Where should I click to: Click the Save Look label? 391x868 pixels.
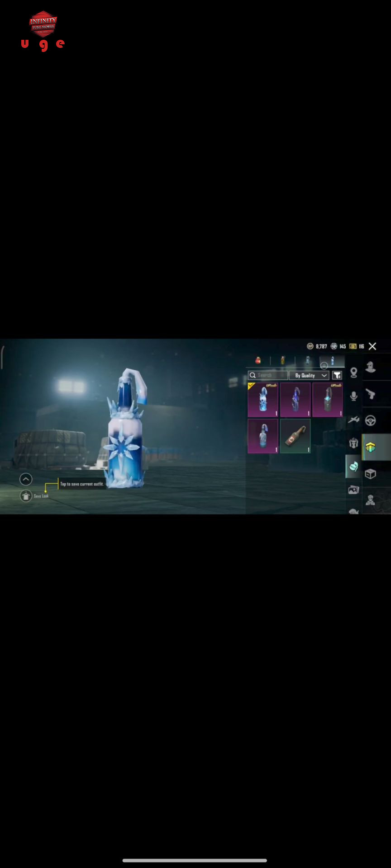pyautogui.click(x=41, y=496)
